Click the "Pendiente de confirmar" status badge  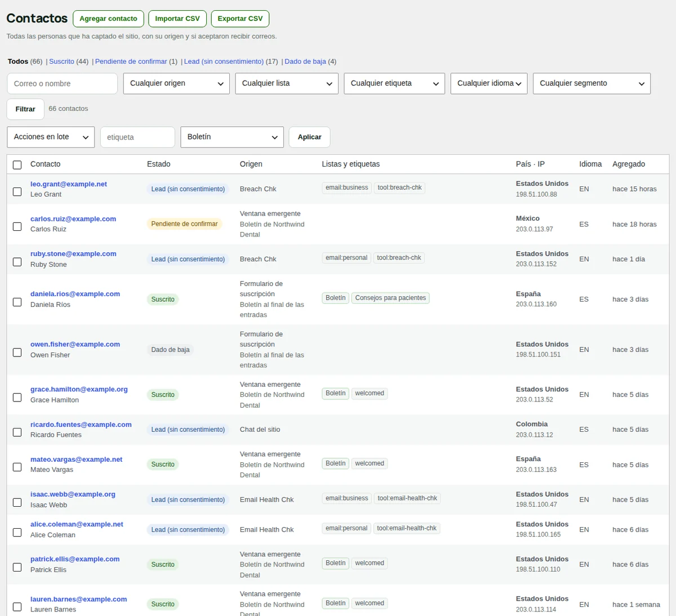pyautogui.click(x=184, y=224)
